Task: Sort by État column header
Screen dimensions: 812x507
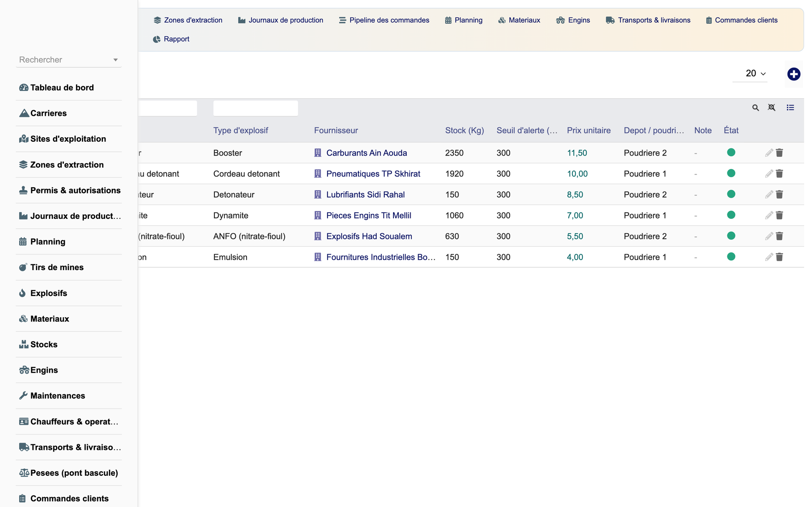Action: pos(731,131)
